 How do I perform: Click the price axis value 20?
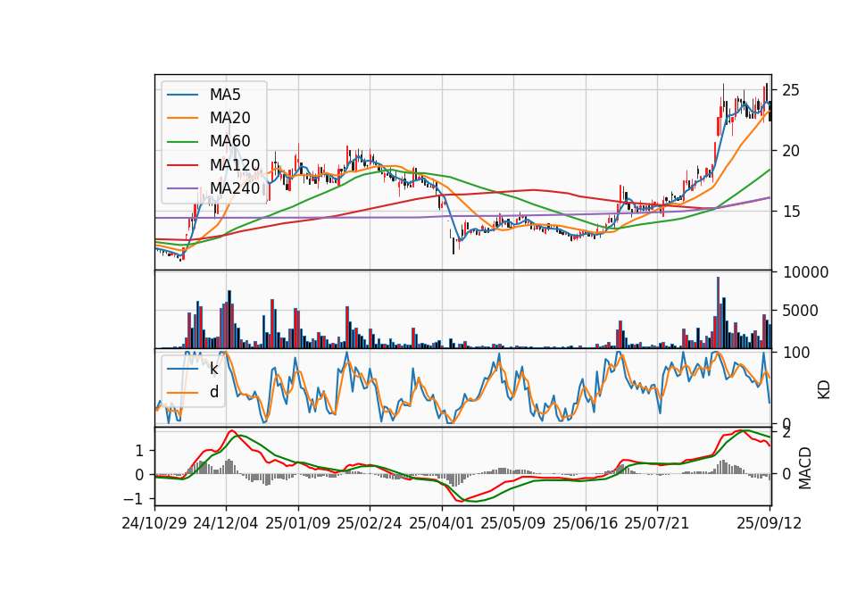pyautogui.click(x=791, y=151)
